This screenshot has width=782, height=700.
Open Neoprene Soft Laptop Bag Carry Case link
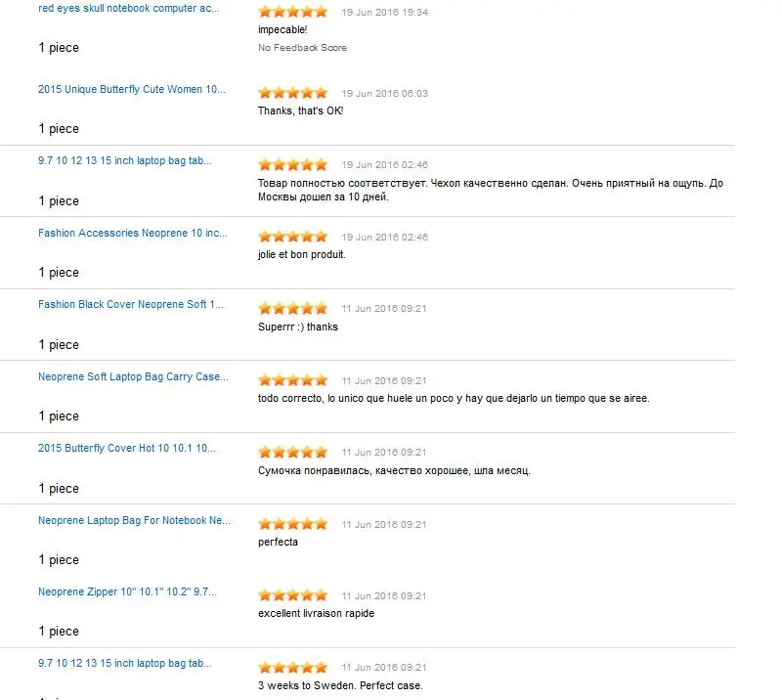pos(133,376)
